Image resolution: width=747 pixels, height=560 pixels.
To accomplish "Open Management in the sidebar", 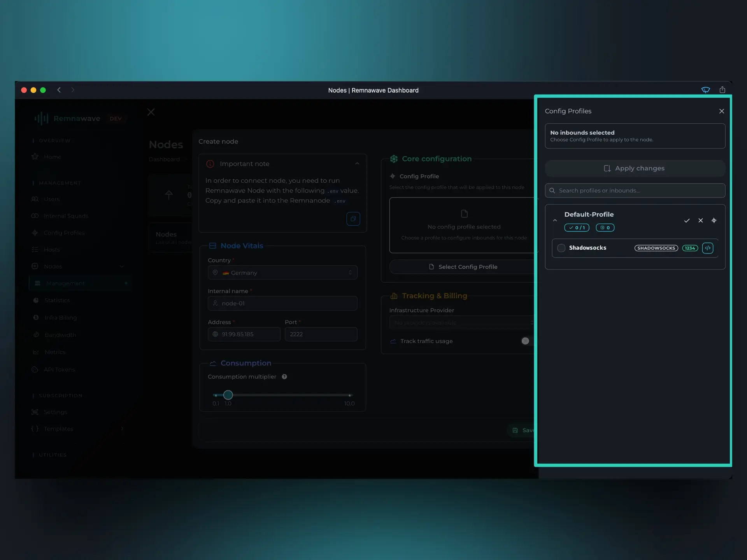I will point(65,283).
